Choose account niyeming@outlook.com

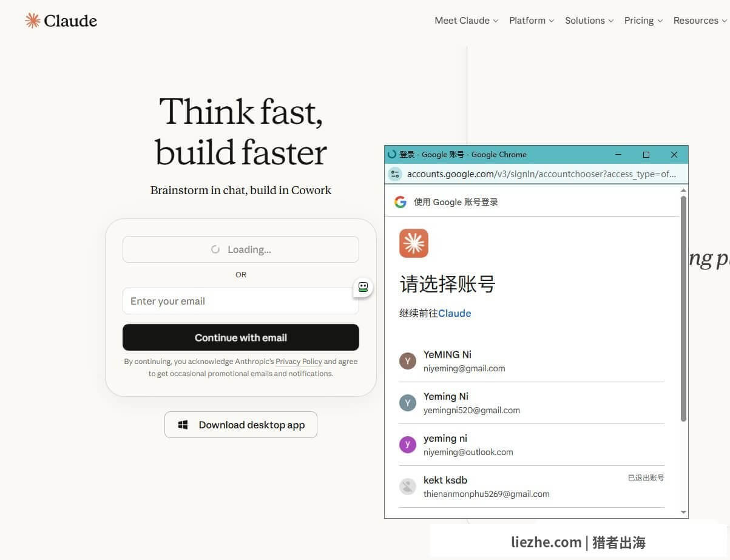(532, 445)
